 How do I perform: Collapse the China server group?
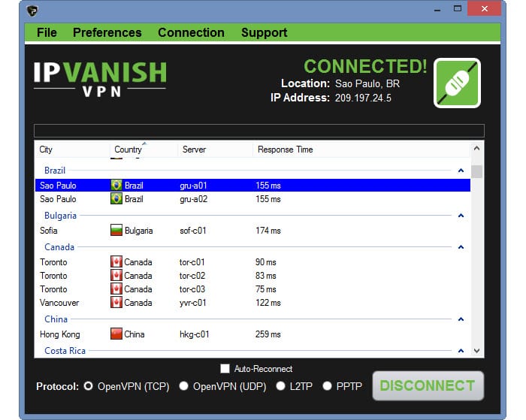[461, 319]
